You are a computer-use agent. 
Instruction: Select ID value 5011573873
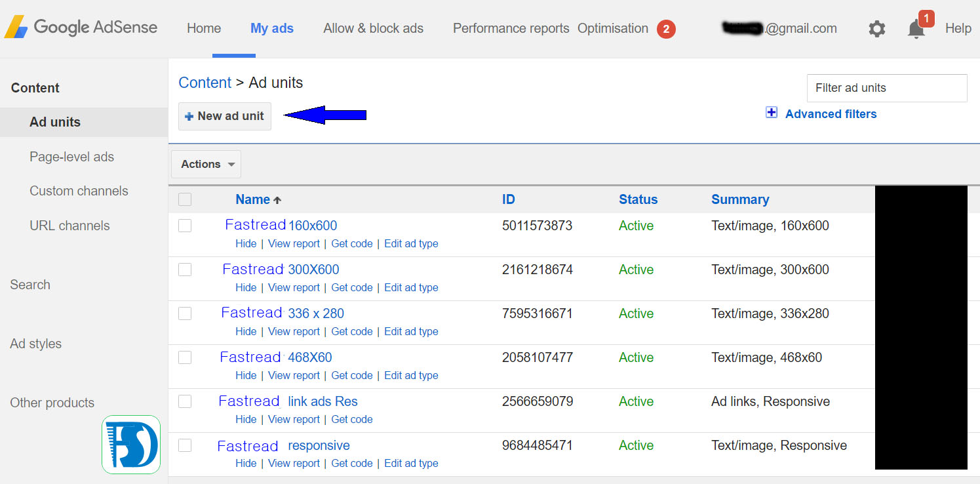coord(538,226)
